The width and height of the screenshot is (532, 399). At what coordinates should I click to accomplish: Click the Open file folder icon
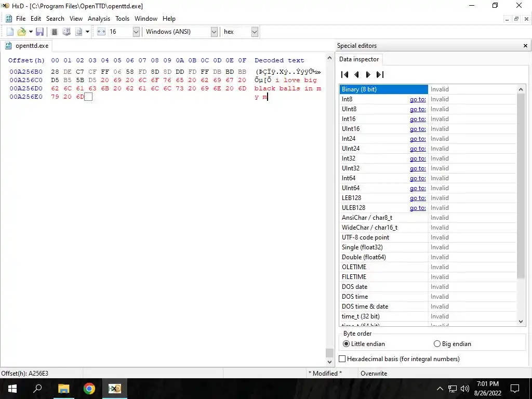point(22,32)
